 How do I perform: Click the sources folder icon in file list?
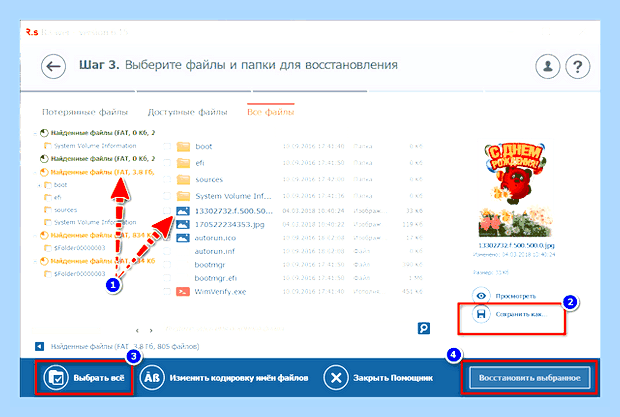pos(183,179)
